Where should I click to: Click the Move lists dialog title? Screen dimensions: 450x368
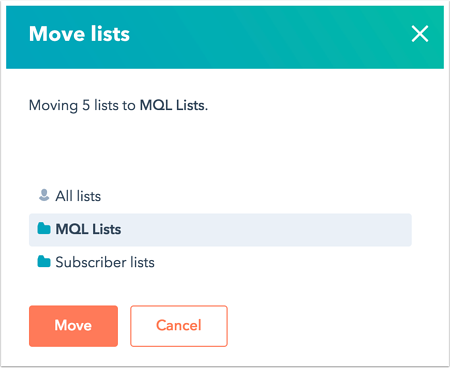tap(79, 34)
